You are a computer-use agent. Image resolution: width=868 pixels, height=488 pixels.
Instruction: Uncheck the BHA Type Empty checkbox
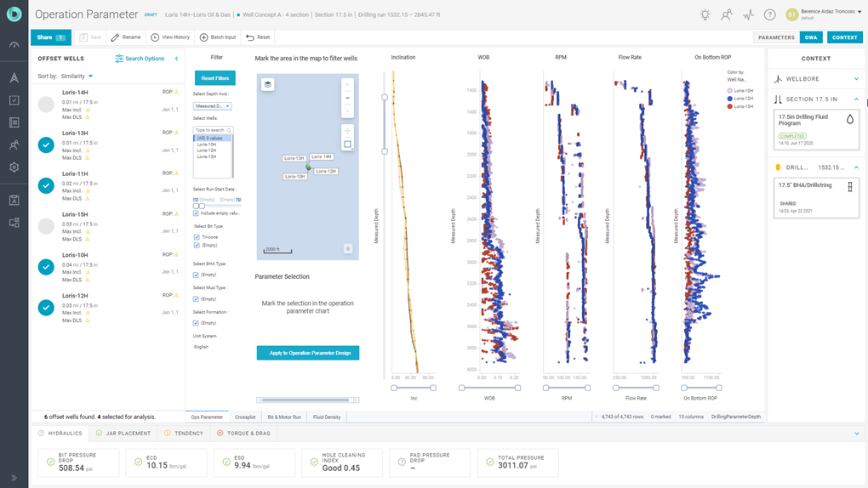[x=196, y=275]
